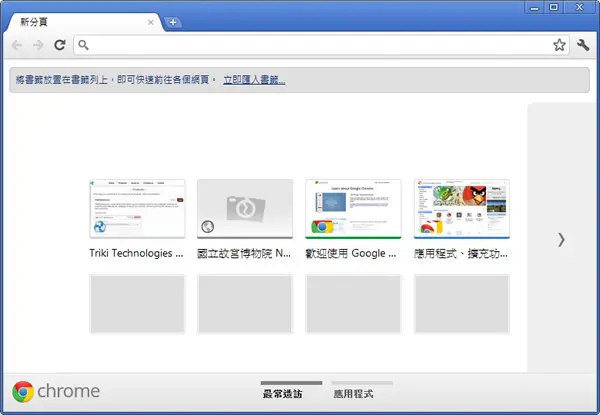
Task: Close the 新分頁 tab
Action: (x=151, y=22)
